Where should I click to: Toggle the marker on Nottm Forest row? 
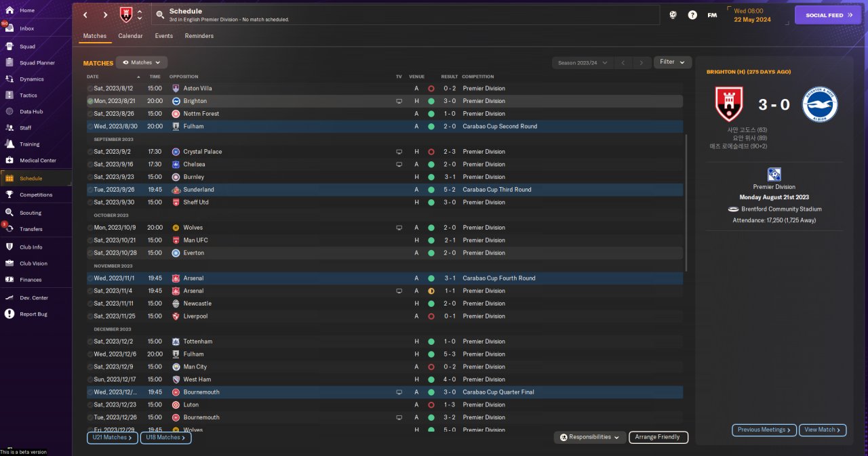click(90, 114)
